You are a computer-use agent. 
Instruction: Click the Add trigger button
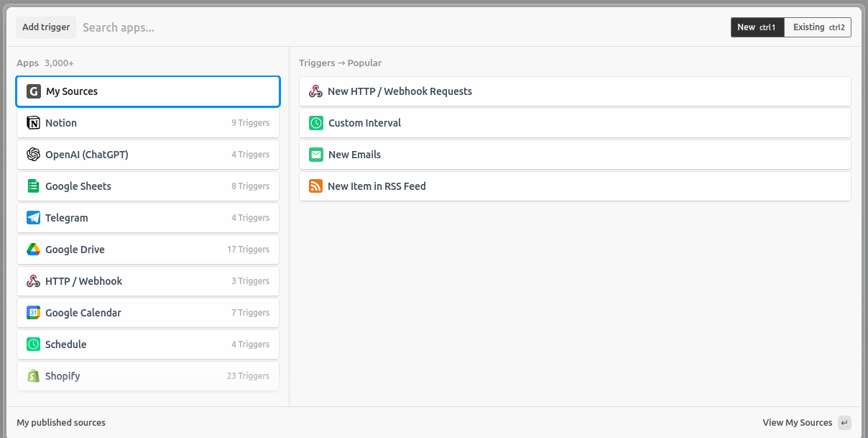click(x=45, y=27)
